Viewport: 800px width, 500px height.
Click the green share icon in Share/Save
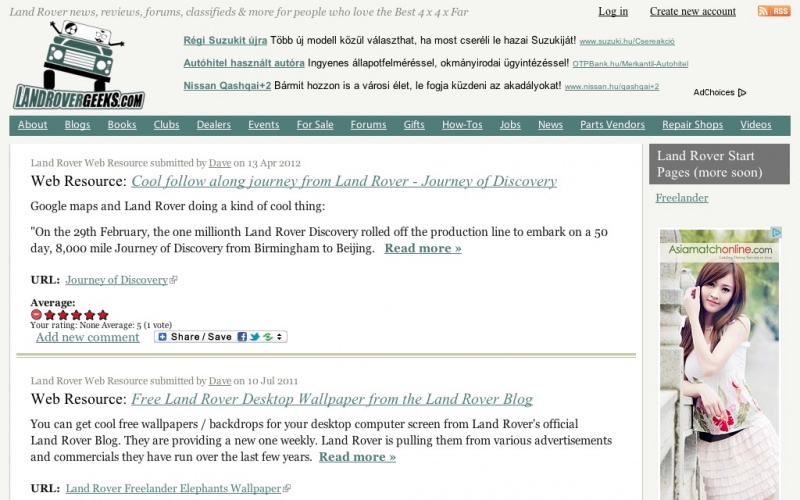[268, 337]
